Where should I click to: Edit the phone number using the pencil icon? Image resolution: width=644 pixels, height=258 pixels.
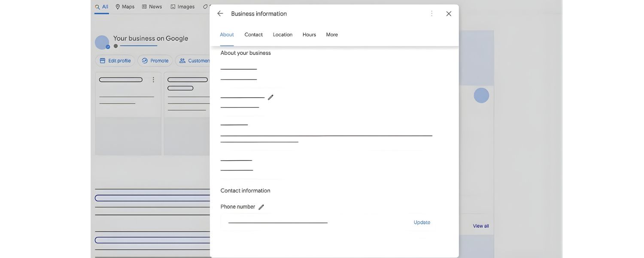(x=261, y=207)
